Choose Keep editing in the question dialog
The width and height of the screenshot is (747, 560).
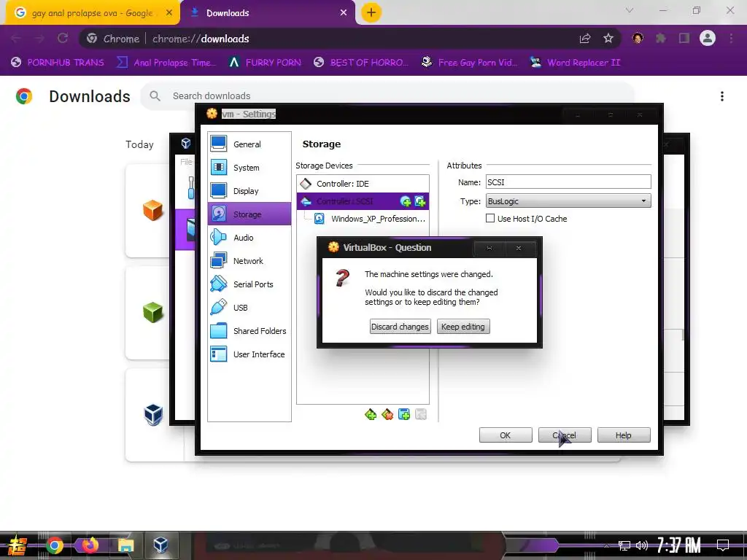point(463,327)
